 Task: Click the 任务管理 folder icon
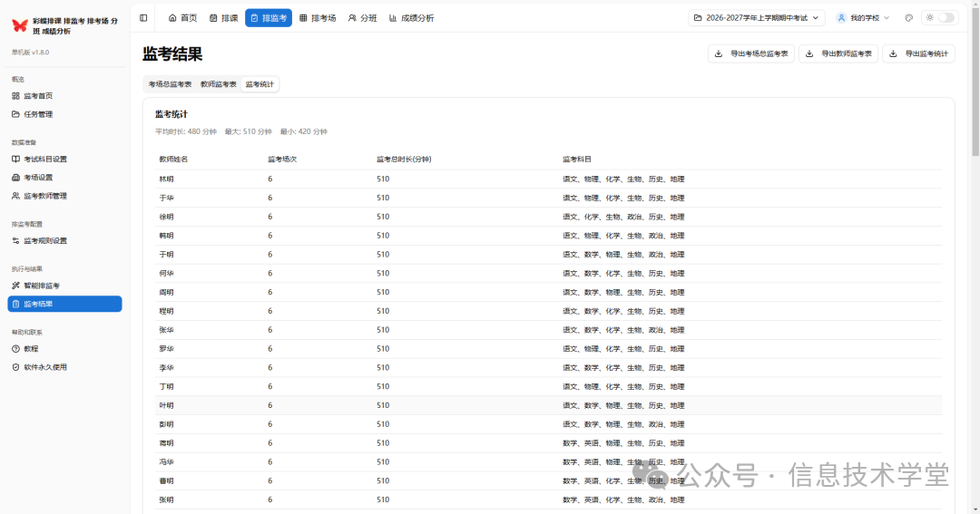(x=15, y=114)
